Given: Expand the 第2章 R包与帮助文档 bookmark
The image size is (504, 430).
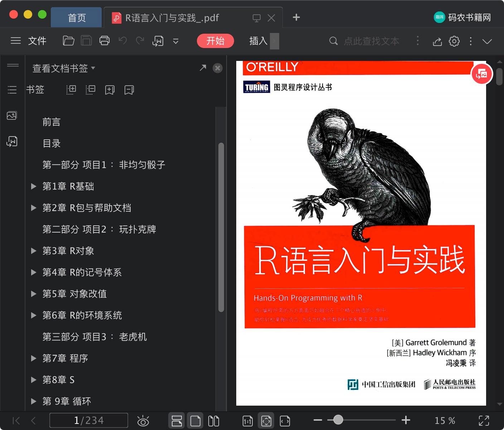Looking at the screenshot, I should coord(34,208).
